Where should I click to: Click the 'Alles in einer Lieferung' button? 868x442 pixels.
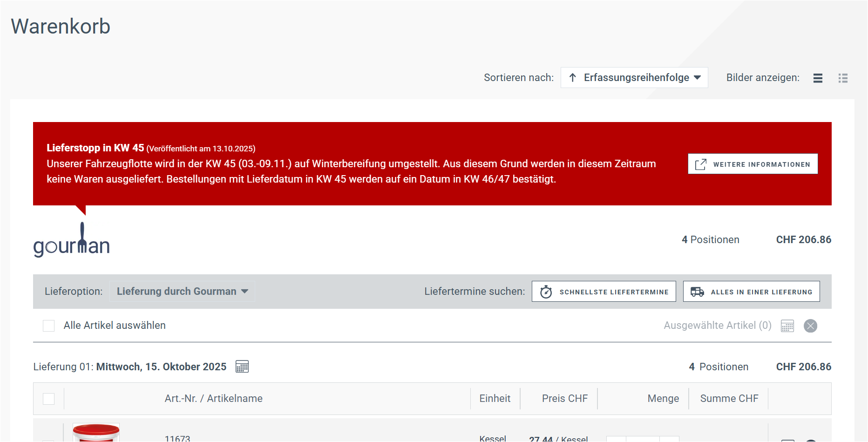tap(752, 292)
